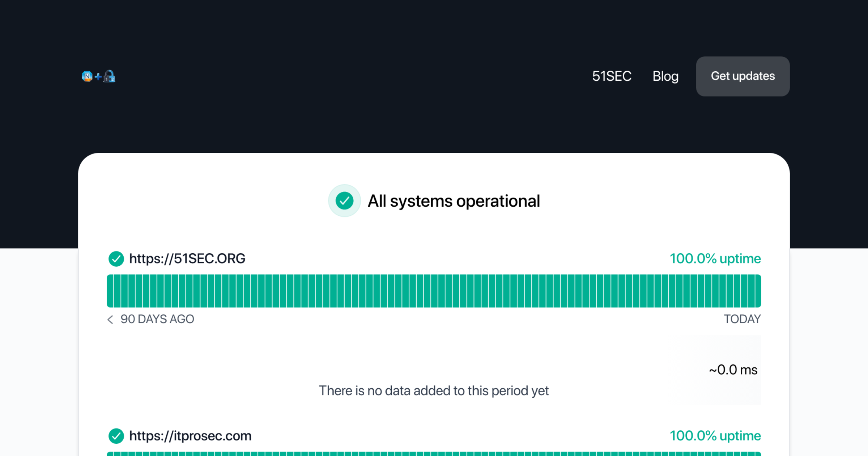Click the status check icon beside https://51SEC.ORG
868x456 pixels.
pyautogui.click(x=116, y=259)
